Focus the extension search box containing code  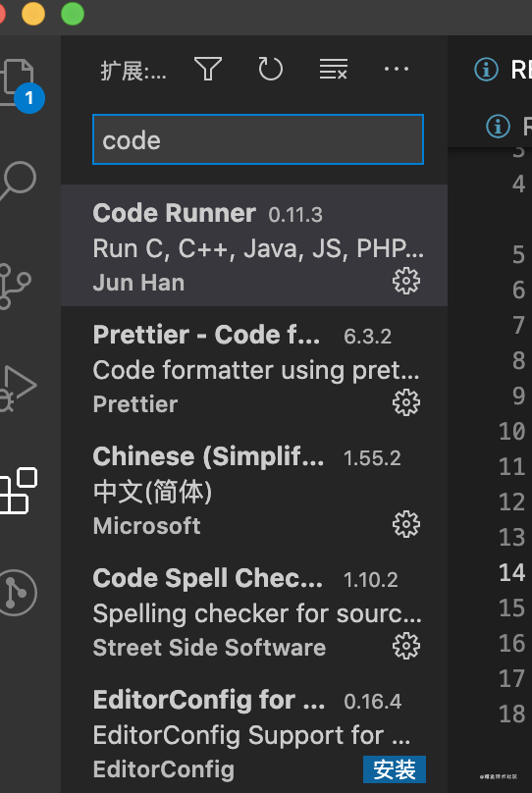[258, 139]
